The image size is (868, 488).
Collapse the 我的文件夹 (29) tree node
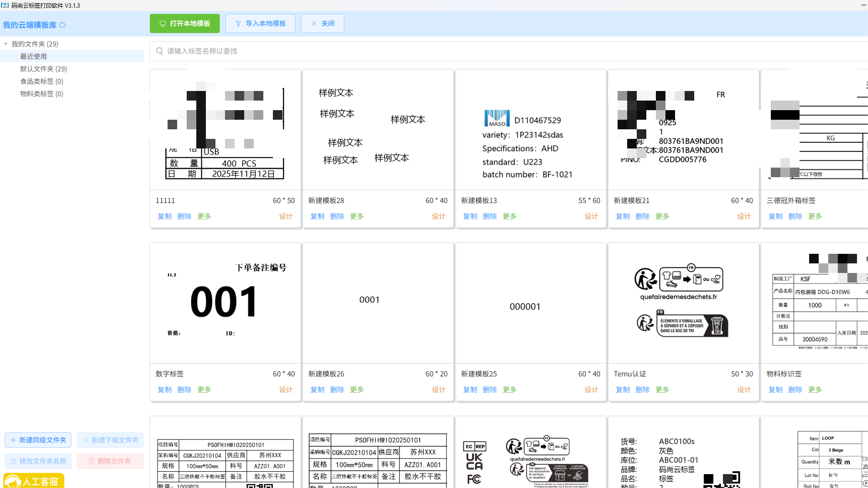pyautogui.click(x=6, y=44)
